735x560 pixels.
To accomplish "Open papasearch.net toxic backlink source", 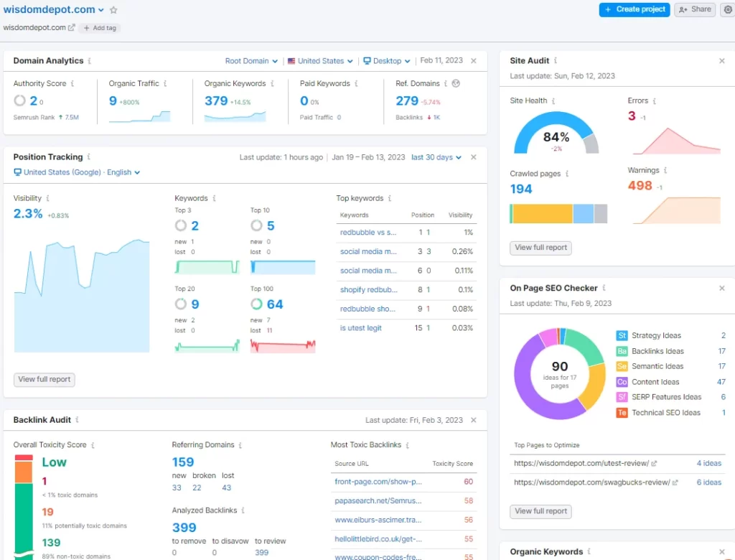I will coord(378,501).
